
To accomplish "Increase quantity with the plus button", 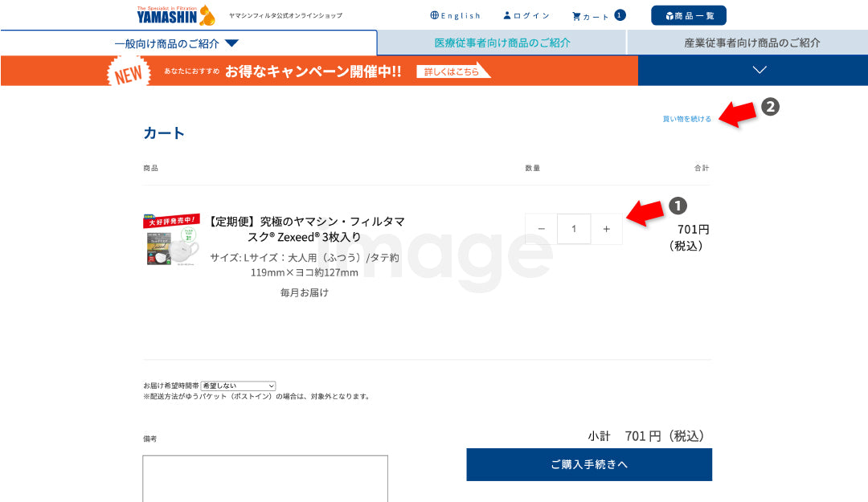I will pyautogui.click(x=606, y=229).
